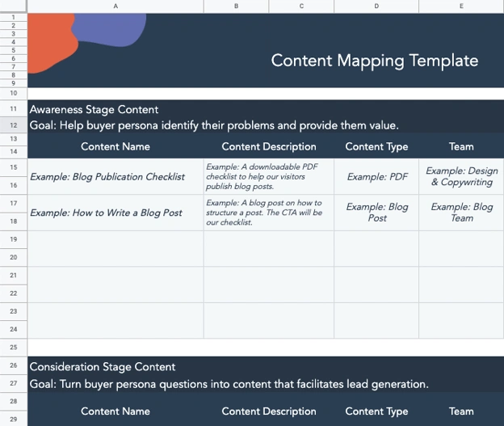Click Awareness 'Content Name' column heading
Viewport: 504px width, 426px height.
pyautogui.click(x=115, y=147)
